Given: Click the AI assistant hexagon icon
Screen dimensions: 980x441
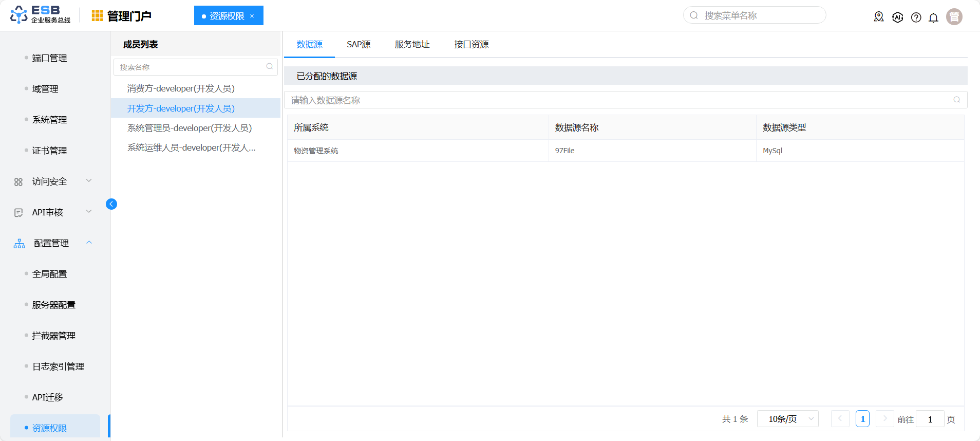Looking at the screenshot, I should click(897, 17).
